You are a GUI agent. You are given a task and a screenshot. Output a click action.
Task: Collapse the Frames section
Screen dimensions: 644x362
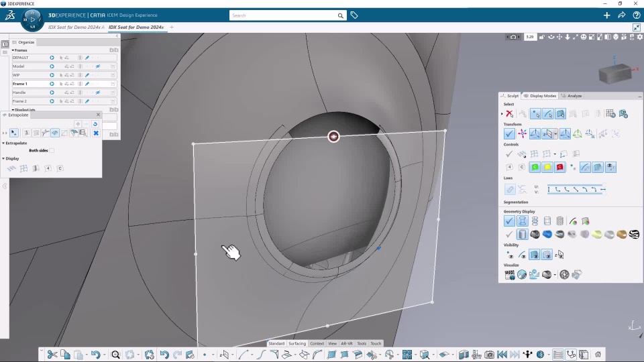click(13, 50)
